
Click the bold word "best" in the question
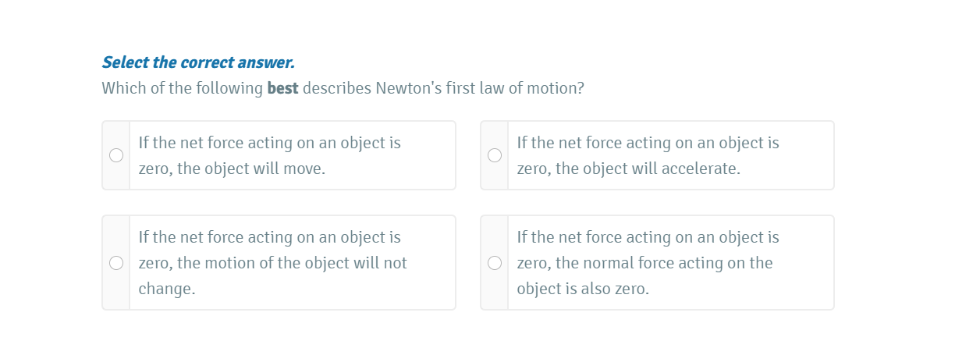282,88
